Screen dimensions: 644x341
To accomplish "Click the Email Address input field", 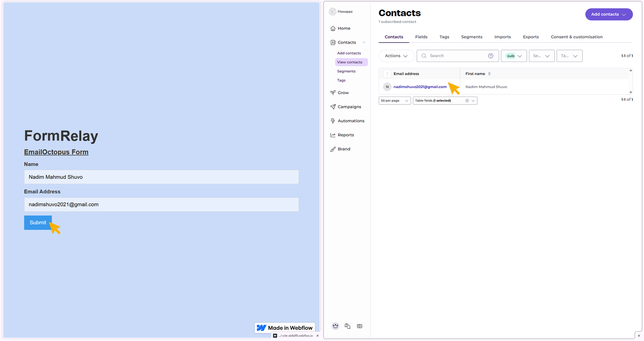I will [x=161, y=205].
